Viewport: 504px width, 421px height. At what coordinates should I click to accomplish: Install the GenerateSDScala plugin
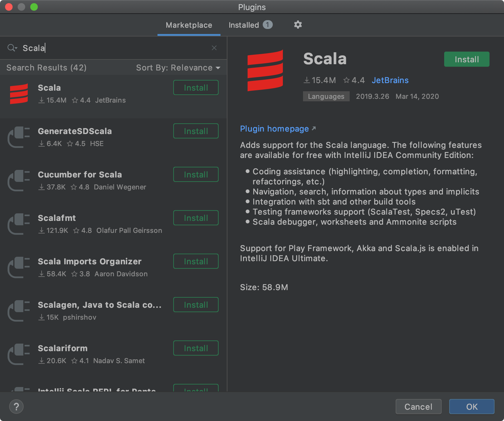point(196,131)
